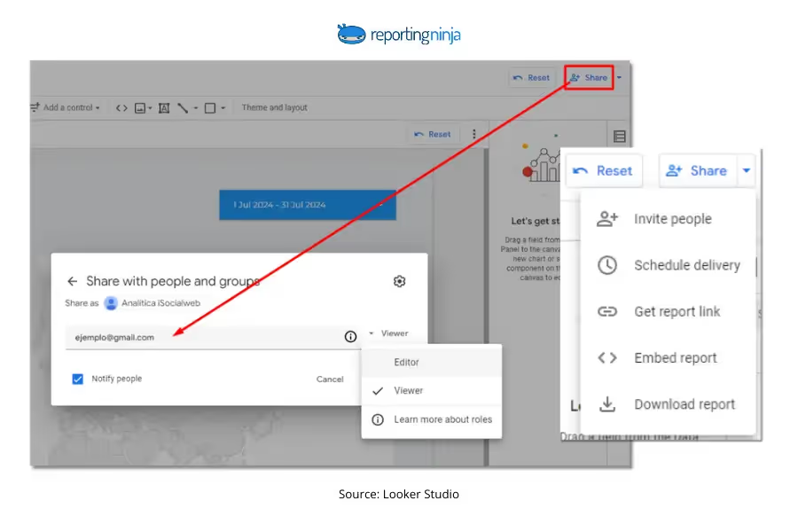Click Cancel in the Share dialog
798x532 pixels.
[x=330, y=379]
